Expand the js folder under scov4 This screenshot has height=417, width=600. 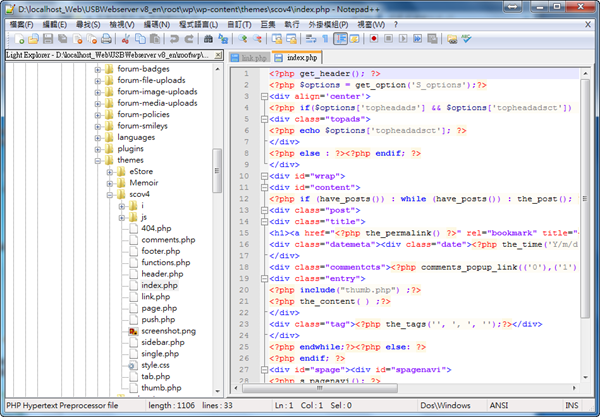click(x=121, y=217)
